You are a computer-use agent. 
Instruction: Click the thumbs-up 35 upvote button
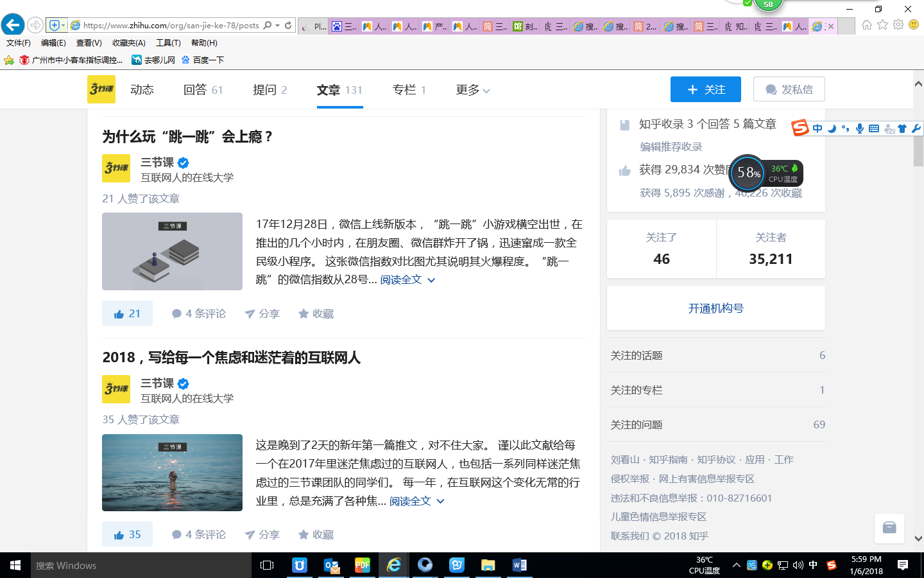[127, 534]
